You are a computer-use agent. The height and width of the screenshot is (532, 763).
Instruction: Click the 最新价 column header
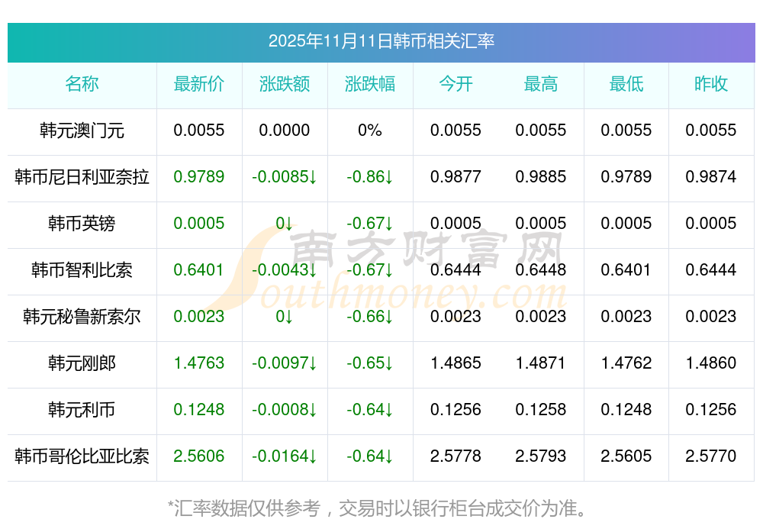point(199,84)
